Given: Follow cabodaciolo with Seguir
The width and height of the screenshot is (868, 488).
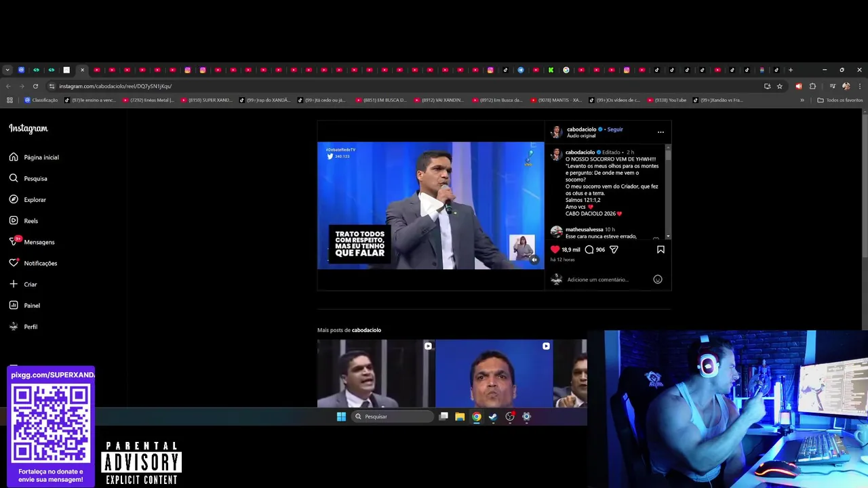Looking at the screenshot, I should click(x=615, y=129).
